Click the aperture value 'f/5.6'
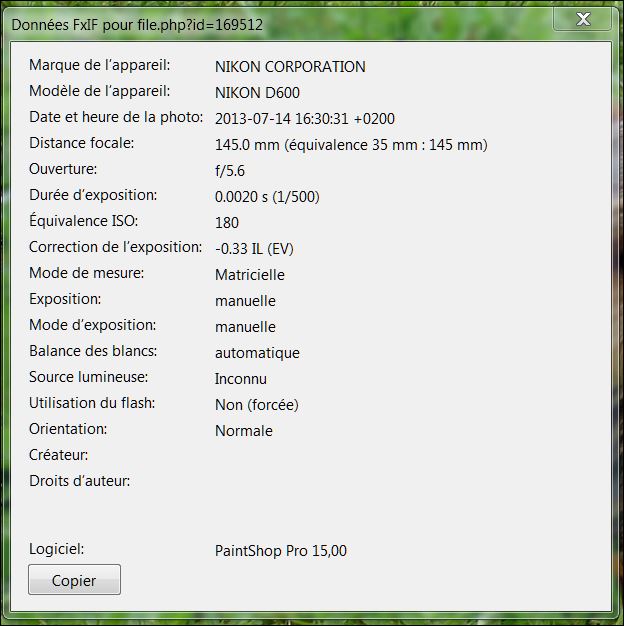Viewport: 624px width, 626px height. click(x=230, y=170)
